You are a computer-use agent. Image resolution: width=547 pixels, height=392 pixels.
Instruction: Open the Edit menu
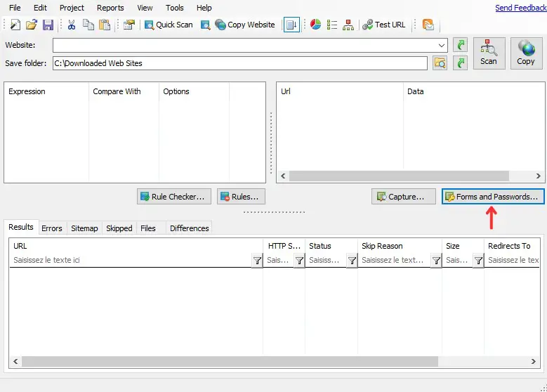click(40, 8)
